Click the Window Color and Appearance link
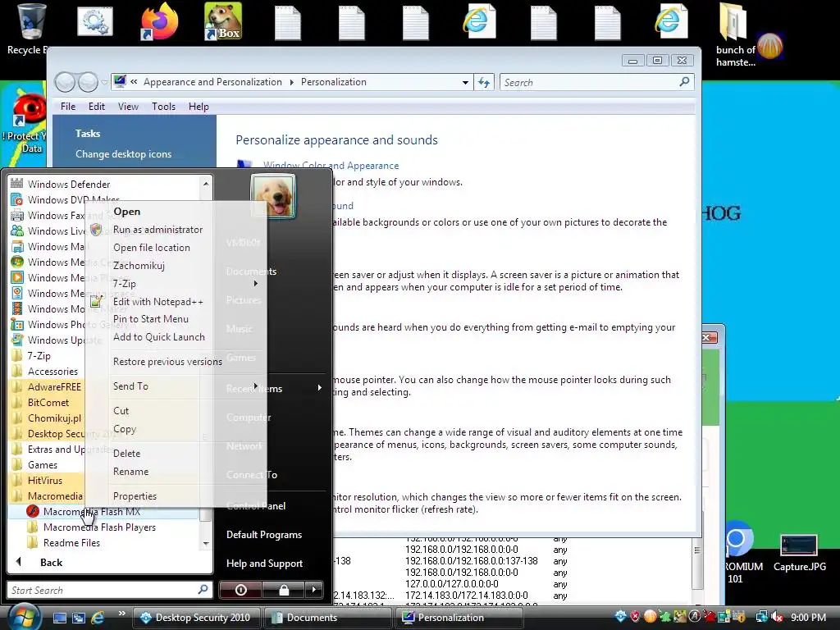The width and height of the screenshot is (840, 630). click(x=331, y=166)
